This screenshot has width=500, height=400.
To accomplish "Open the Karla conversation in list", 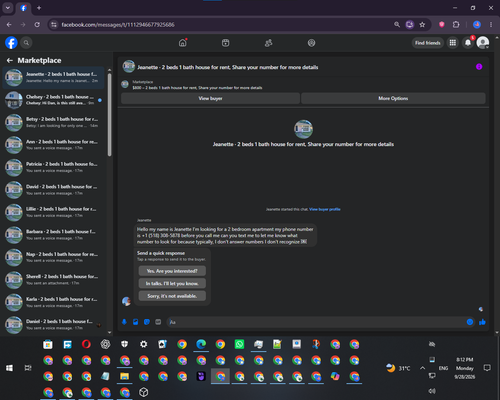I will pos(53,302).
